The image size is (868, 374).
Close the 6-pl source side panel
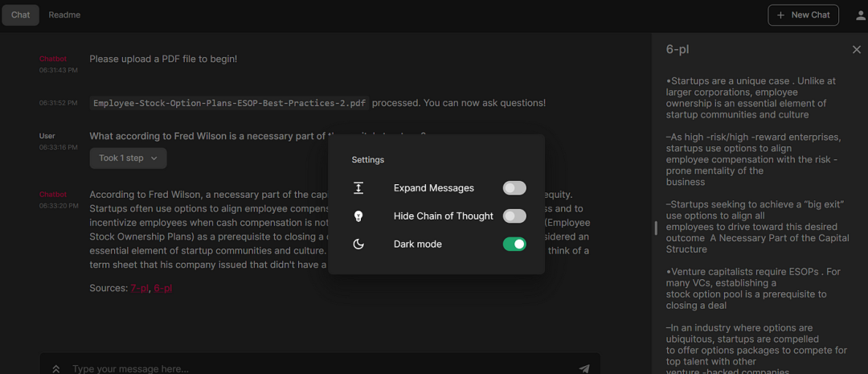tap(856, 50)
